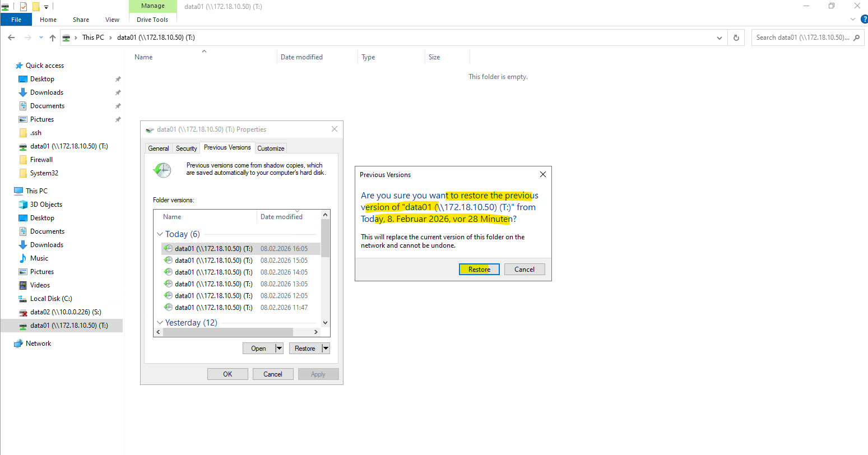Click the disconnected data02 (S:) drive icon
The width and height of the screenshot is (868, 455).
(x=23, y=312)
